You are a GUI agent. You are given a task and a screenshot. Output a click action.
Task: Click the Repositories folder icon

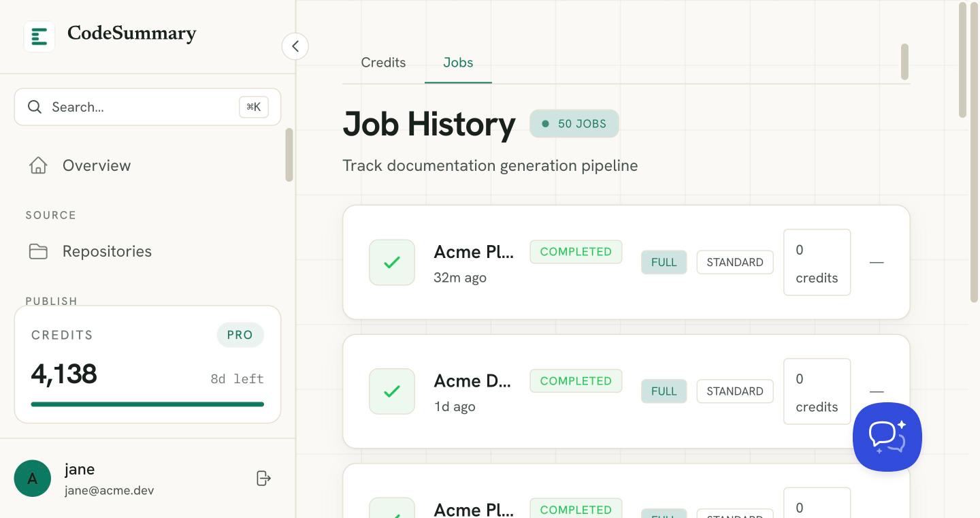(38, 251)
